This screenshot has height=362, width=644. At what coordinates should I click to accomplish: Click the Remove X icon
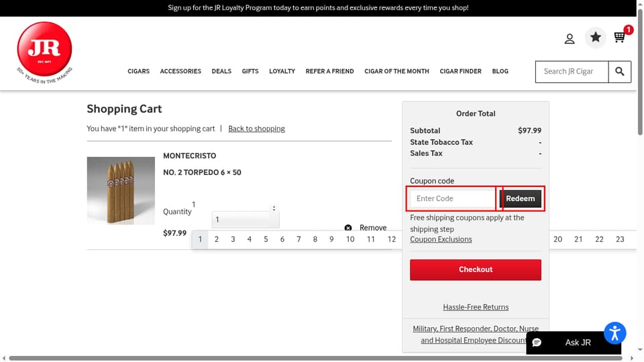(x=348, y=228)
